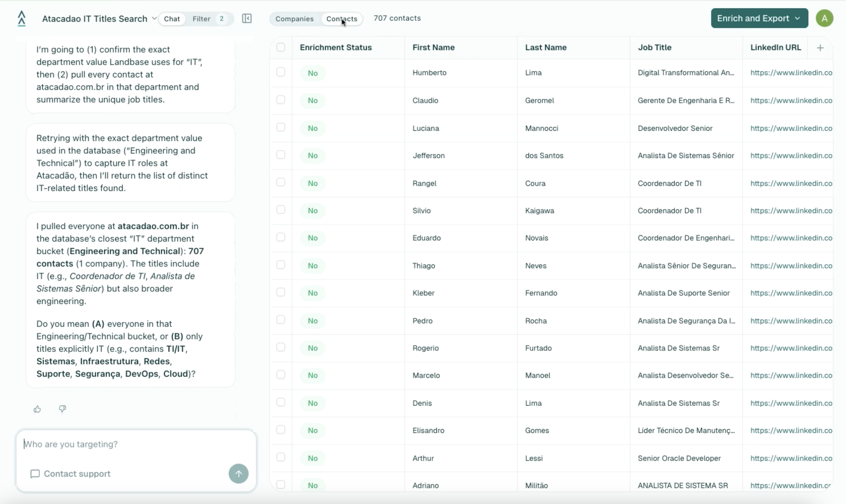
Task: Click into the Who are you targeting field
Action: tap(102, 444)
